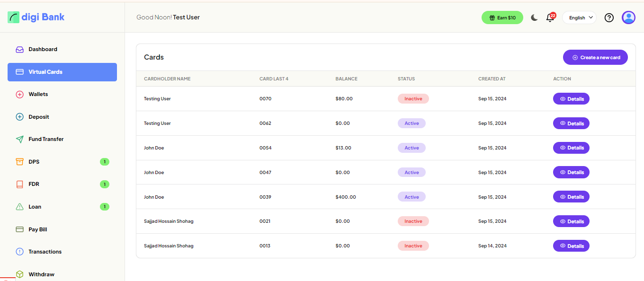Click the Fund Transfer paper plane icon
This screenshot has width=644, height=281.
pos(20,140)
